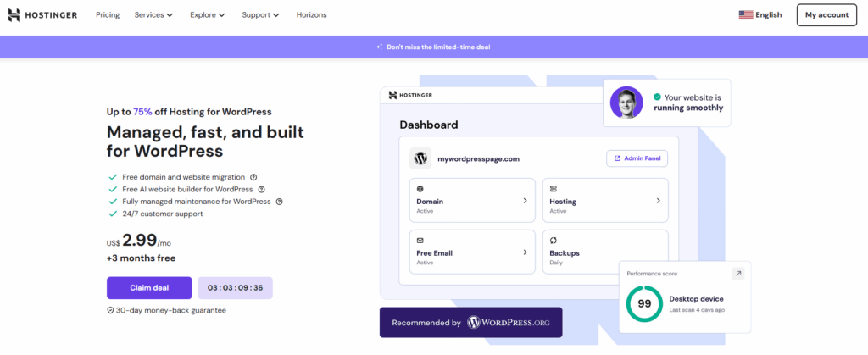Click the countdown timer 03:03:09:36
The height and width of the screenshot is (355, 868).
236,287
